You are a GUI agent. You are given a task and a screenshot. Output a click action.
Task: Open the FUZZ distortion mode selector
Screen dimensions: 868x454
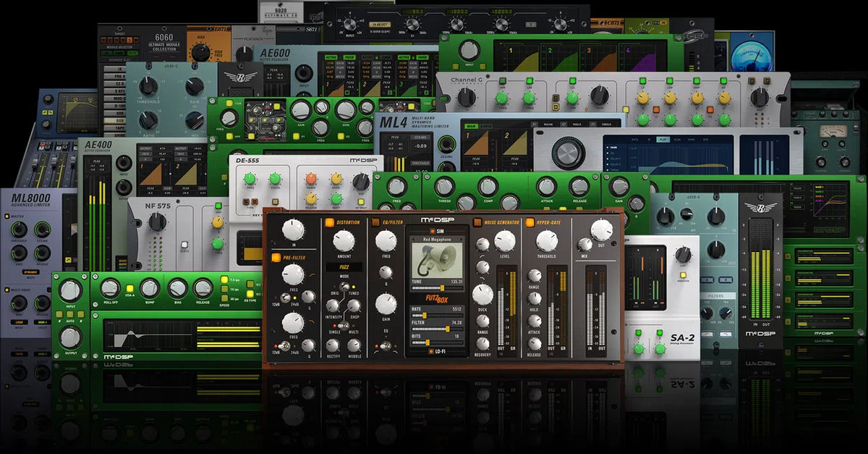(x=344, y=266)
